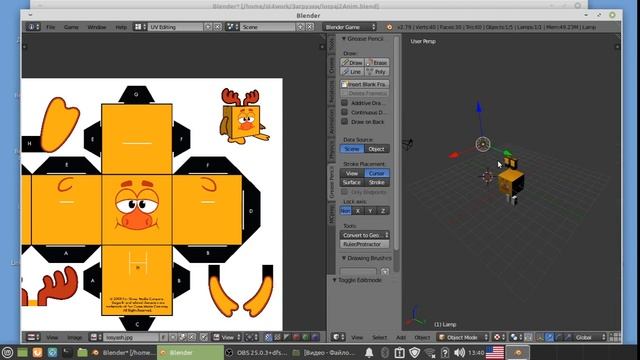Open the image editor View mode dropdown
The height and width of the screenshot is (360, 640).
[227, 337]
